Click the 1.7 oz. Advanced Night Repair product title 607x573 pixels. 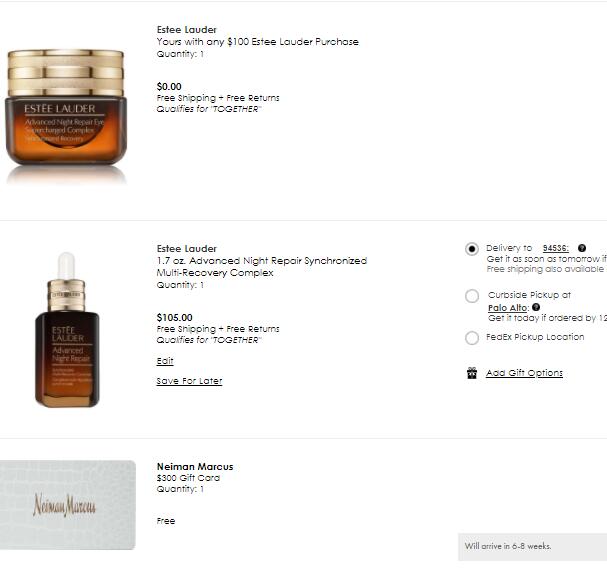click(261, 266)
